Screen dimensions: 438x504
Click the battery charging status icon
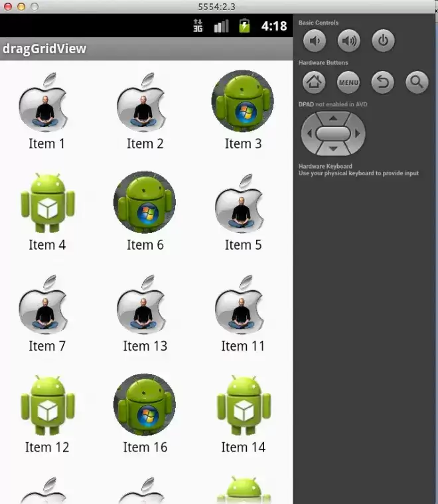[x=244, y=26]
